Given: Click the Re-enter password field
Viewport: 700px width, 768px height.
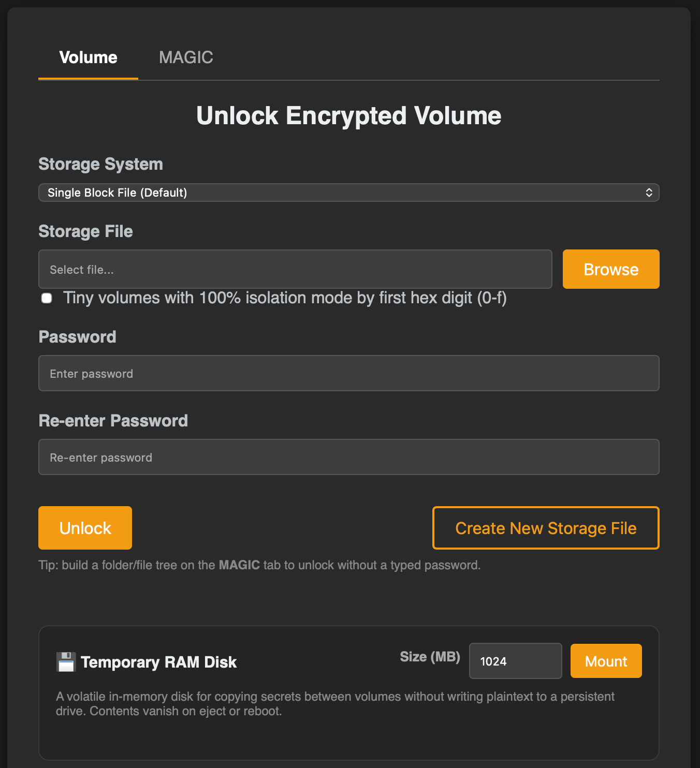Looking at the screenshot, I should [x=348, y=457].
